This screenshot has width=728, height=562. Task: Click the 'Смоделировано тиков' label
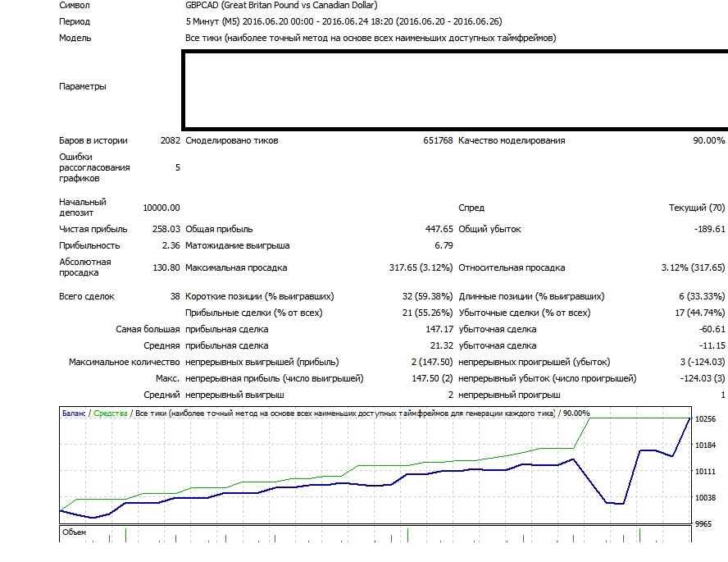click(232, 140)
